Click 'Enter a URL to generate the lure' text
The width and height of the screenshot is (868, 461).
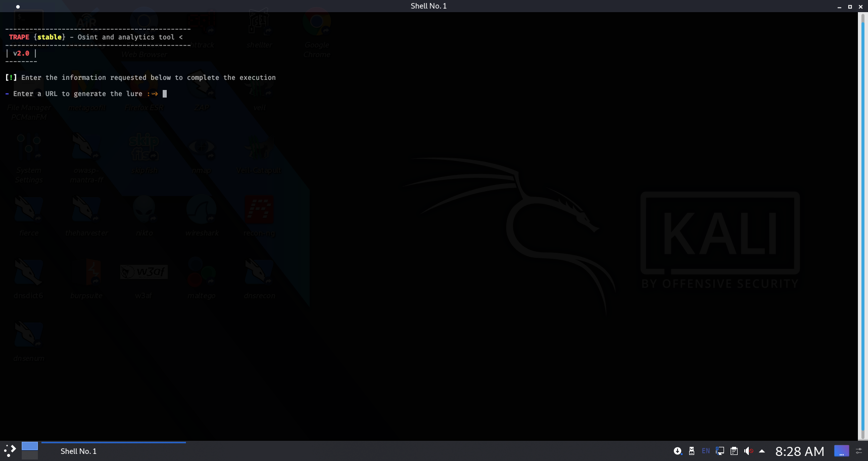pos(78,94)
